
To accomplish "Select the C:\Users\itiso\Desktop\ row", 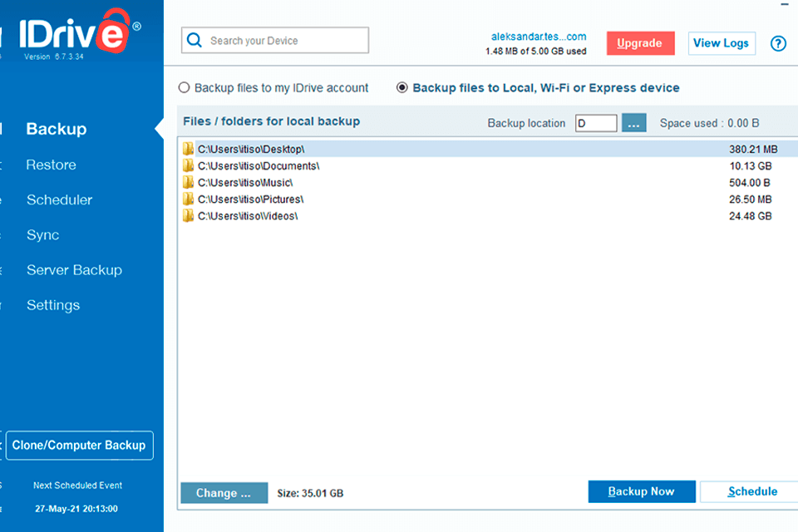I will tap(489, 149).
